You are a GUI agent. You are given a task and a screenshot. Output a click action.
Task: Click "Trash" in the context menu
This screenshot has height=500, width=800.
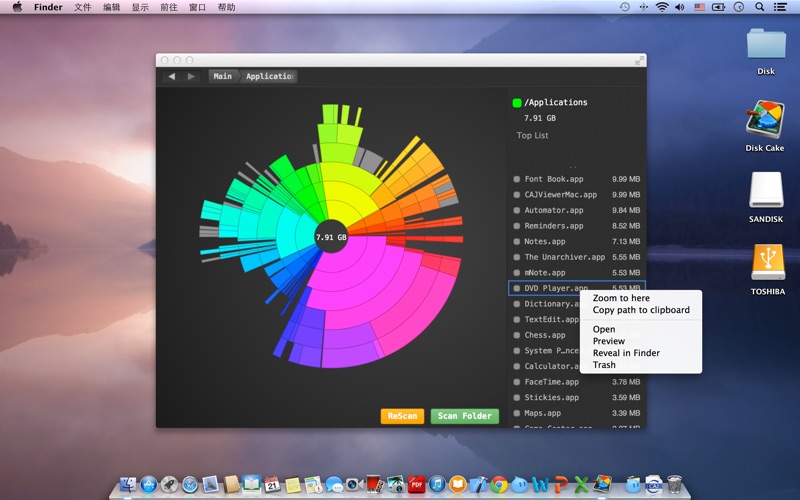click(604, 365)
